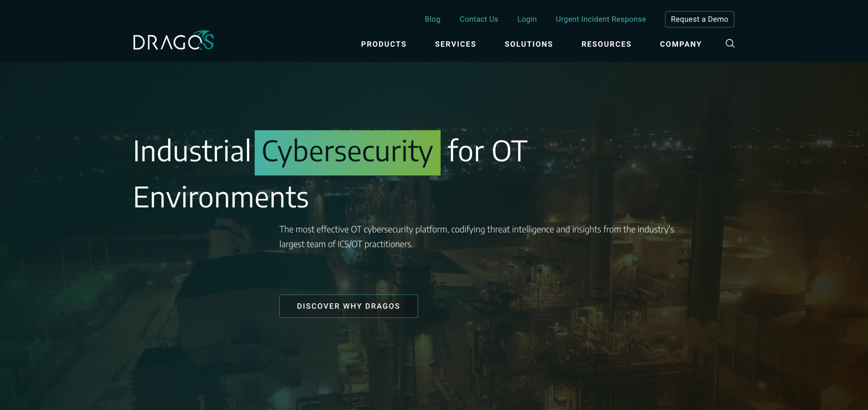This screenshot has height=410, width=868.
Task: Expand the Company navigation item
Action: click(x=680, y=44)
